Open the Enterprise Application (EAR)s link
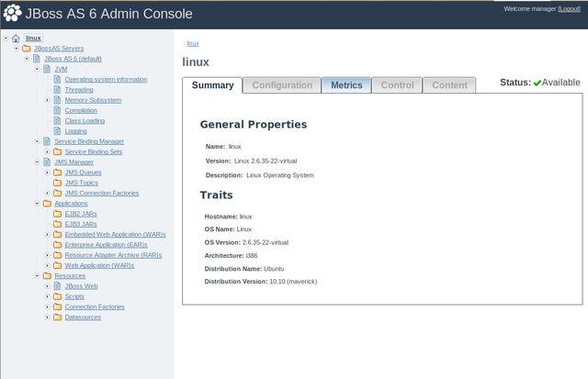 (x=107, y=244)
